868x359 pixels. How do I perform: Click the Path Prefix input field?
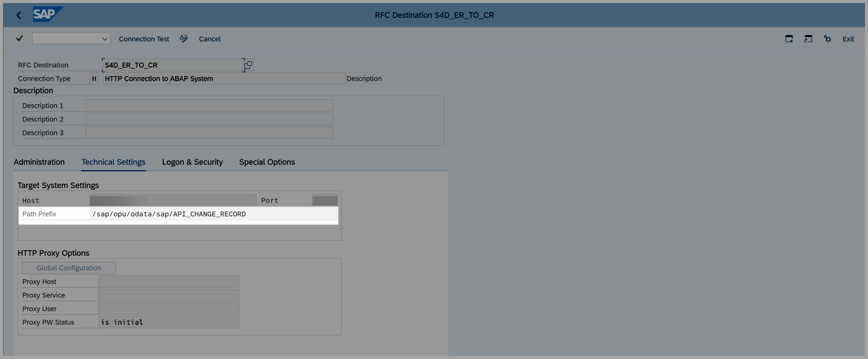point(213,214)
